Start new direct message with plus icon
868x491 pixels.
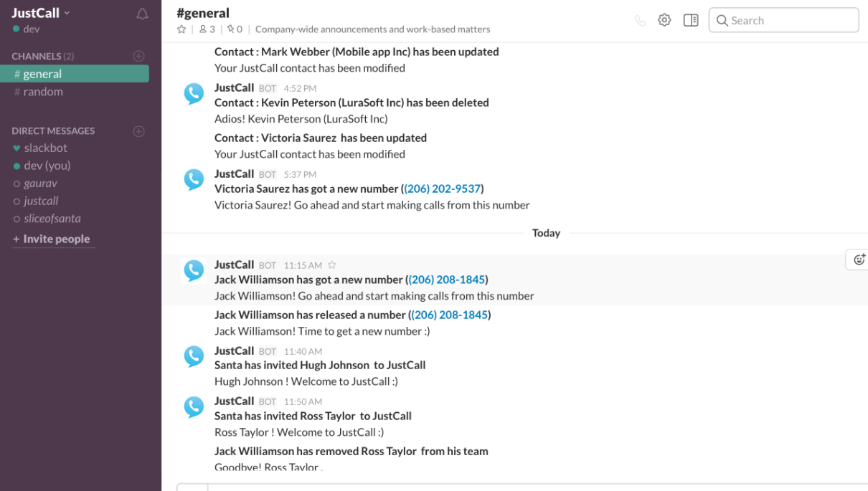coord(139,131)
